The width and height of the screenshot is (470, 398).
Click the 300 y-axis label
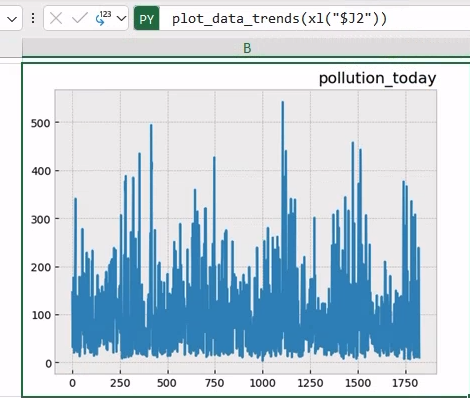pos(41,220)
